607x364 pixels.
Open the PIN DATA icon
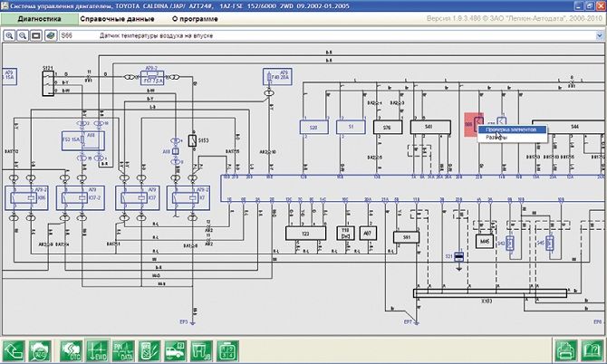[123, 350]
